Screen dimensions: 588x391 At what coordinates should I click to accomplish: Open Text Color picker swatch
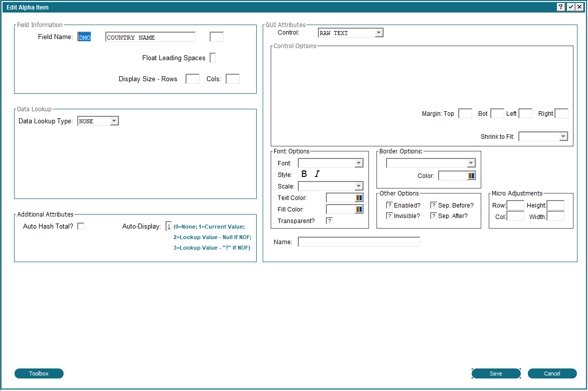[x=359, y=198]
